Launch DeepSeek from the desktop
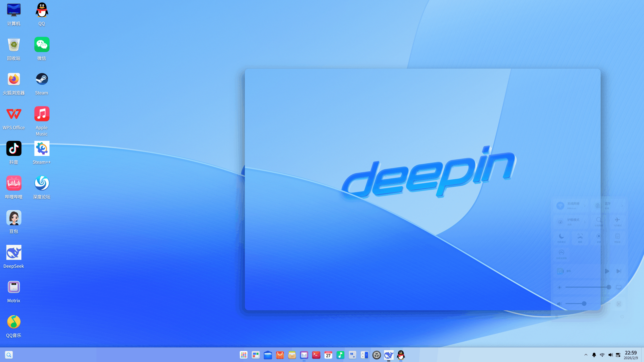Viewport: 644px width, 362px height. 14,252
